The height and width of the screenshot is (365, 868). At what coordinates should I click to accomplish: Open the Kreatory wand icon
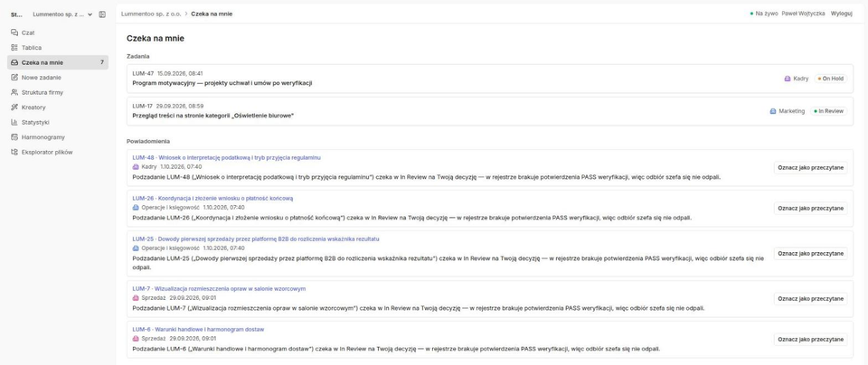point(14,108)
